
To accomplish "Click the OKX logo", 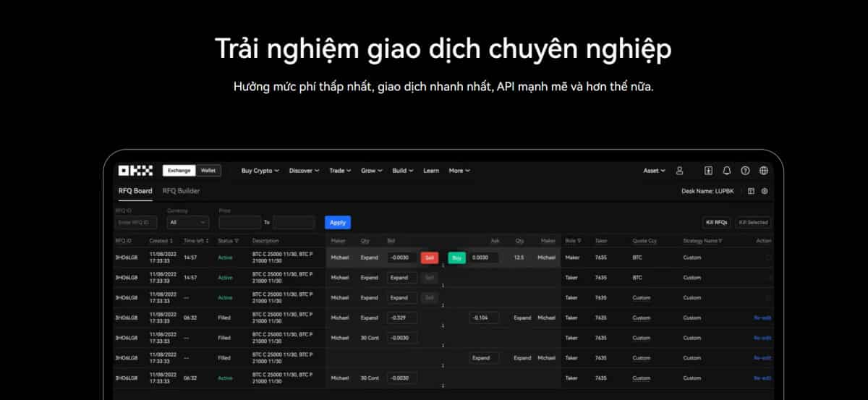I will click(x=135, y=171).
